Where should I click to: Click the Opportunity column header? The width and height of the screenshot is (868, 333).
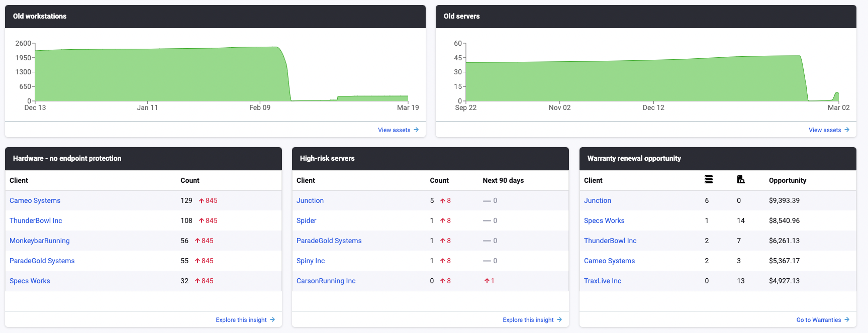pos(788,180)
